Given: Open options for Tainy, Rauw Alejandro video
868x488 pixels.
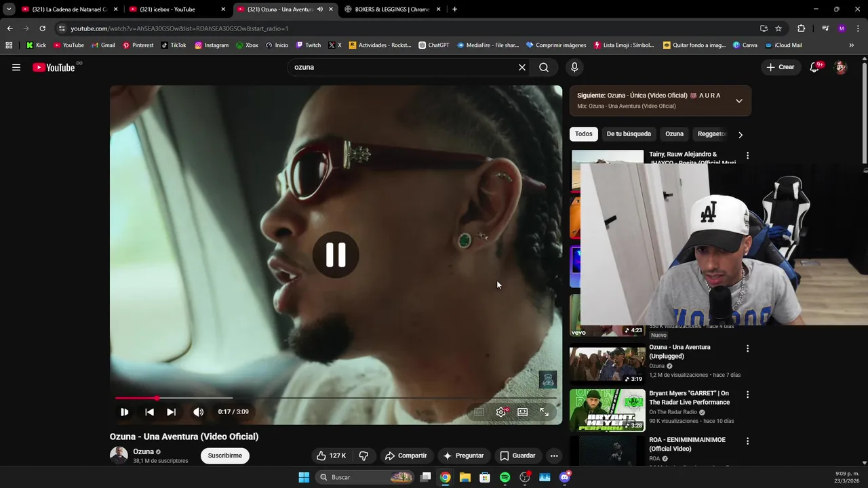Looking at the screenshot, I should [x=747, y=155].
